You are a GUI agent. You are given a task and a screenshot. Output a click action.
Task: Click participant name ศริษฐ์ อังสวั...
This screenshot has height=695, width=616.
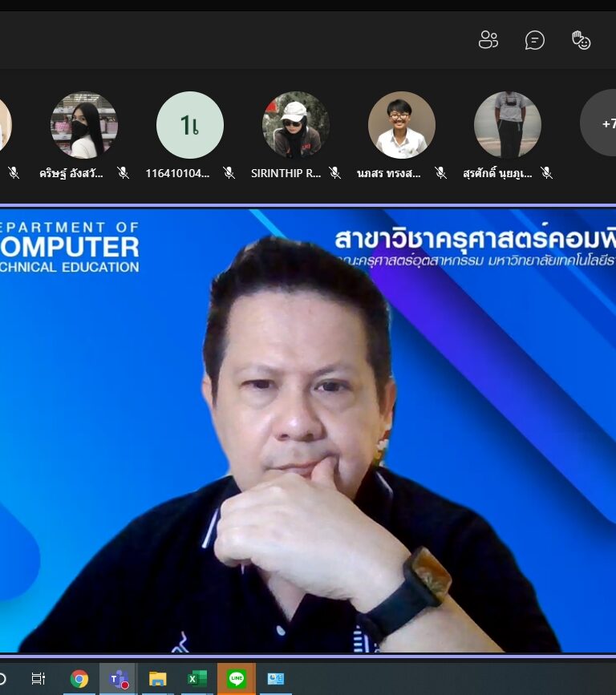tap(71, 173)
